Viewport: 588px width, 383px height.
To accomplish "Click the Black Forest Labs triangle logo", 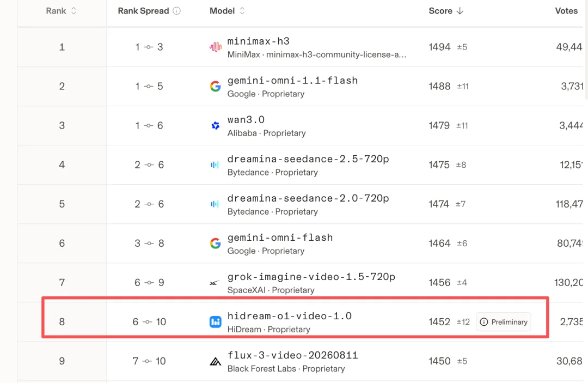I will (x=215, y=361).
